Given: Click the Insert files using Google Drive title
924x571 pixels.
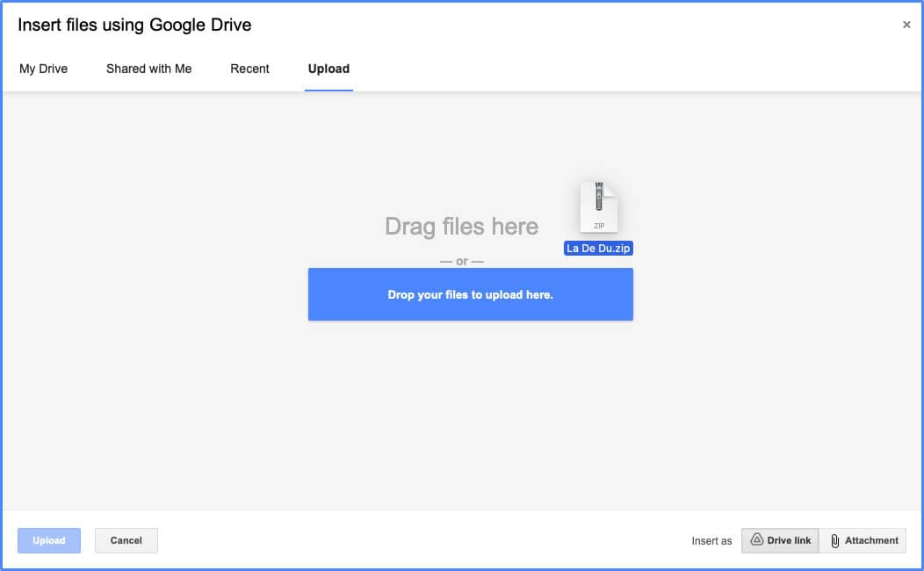Looking at the screenshot, I should (x=134, y=25).
